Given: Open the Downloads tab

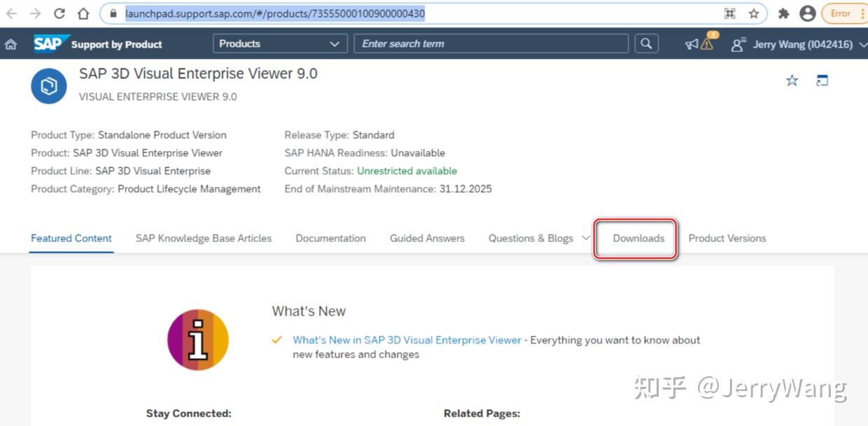Looking at the screenshot, I should [x=638, y=238].
